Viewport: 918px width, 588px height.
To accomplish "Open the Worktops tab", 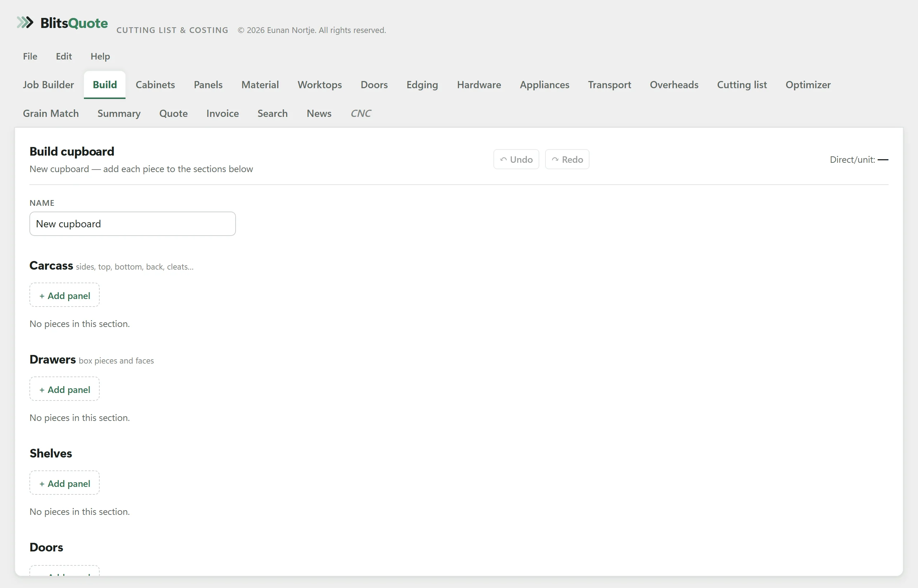I will tap(320, 85).
